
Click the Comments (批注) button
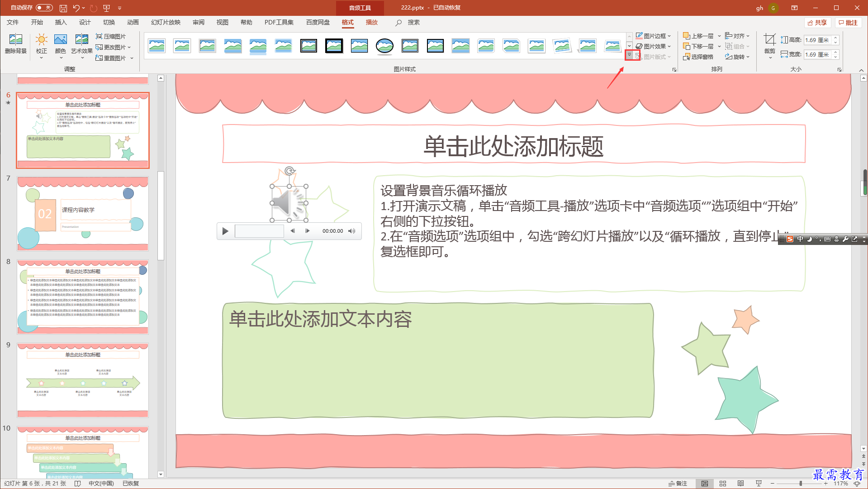848,23
